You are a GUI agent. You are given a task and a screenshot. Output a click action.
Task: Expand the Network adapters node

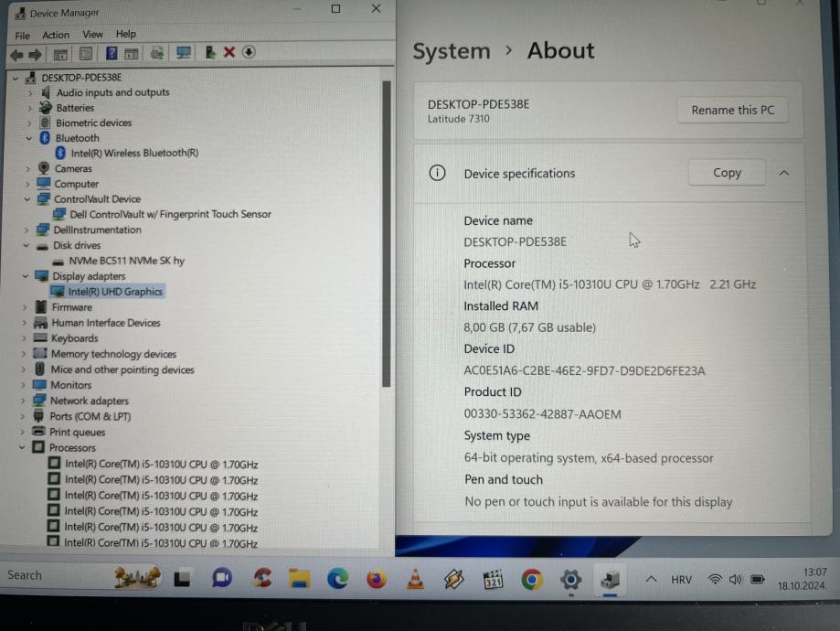(x=23, y=401)
